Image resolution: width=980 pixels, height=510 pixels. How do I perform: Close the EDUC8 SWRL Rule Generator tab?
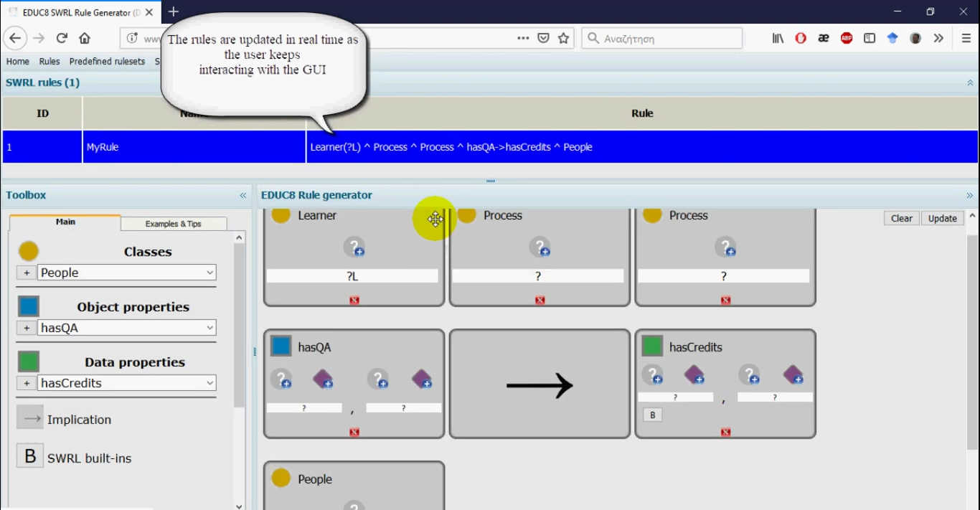[x=149, y=12]
